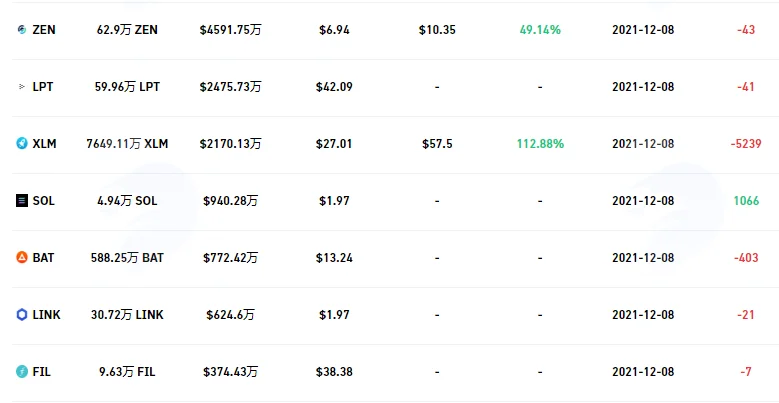
Task: Open the ZEN token name link
Action: (44, 30)
